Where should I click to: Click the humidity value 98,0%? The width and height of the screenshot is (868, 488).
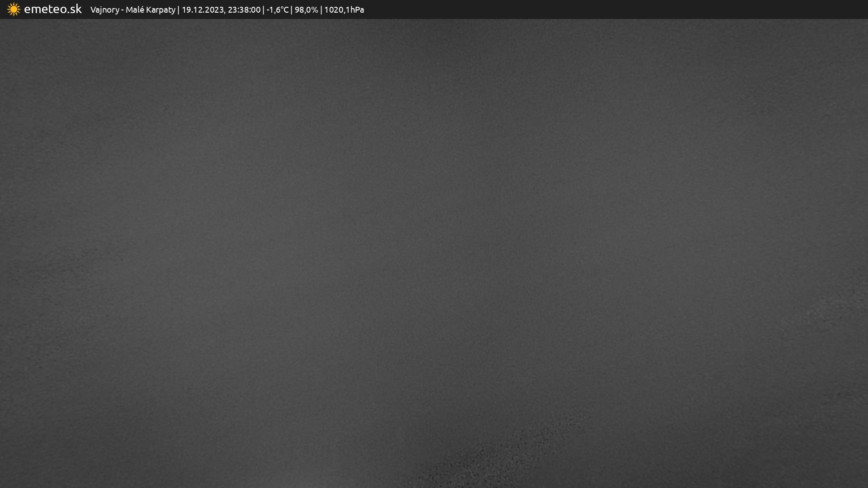pyautogui.click(x=306, y=10)
